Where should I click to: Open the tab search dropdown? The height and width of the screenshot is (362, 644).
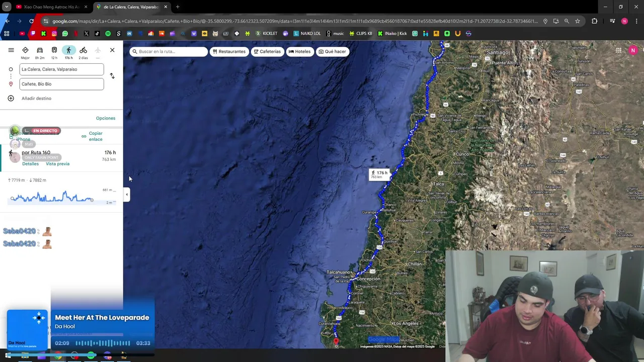point(7,7)
